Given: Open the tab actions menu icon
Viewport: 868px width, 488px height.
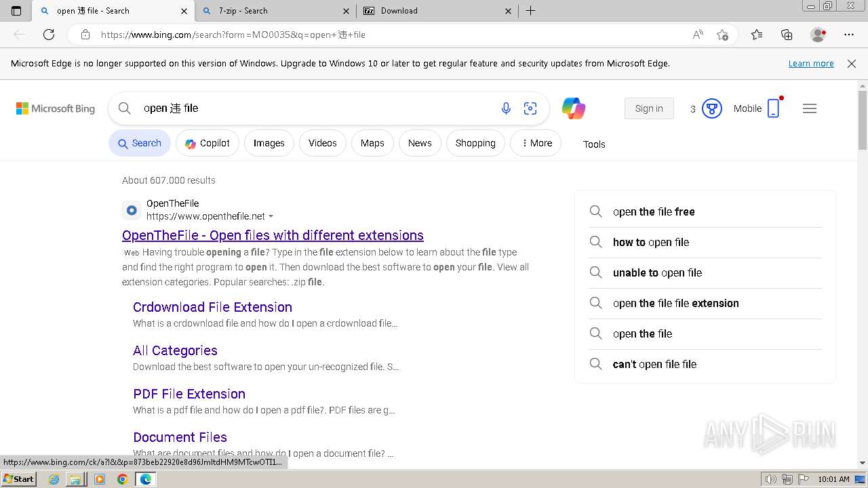Looking at the screenshot, I should point(16,11).
